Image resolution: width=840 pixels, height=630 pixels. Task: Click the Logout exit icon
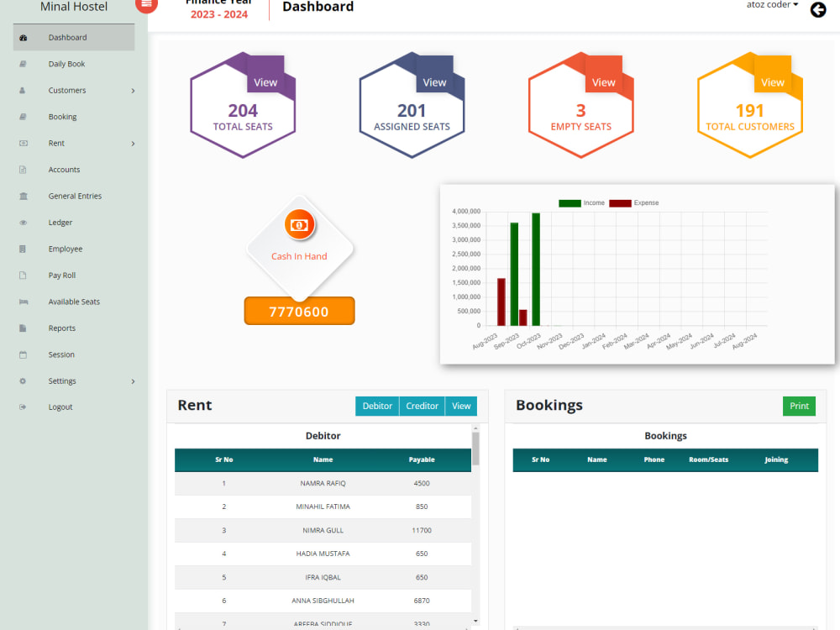coord(23,407)
